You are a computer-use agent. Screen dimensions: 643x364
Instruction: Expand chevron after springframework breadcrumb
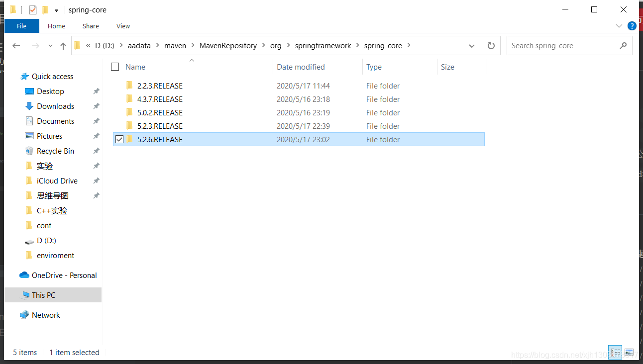point(357,46)
